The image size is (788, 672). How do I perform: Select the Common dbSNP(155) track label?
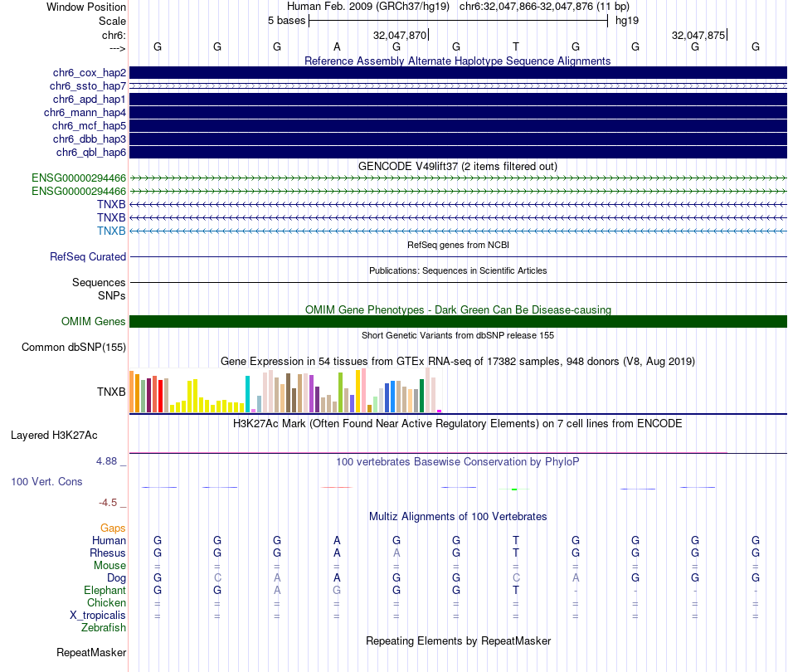(73, 348)
